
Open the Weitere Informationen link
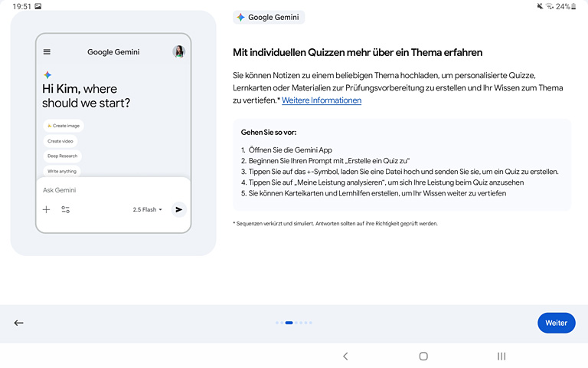(x=322, y=100)
